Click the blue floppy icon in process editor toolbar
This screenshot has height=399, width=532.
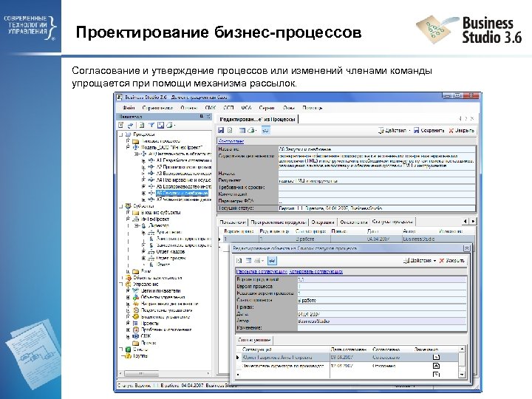coord(221,130)
